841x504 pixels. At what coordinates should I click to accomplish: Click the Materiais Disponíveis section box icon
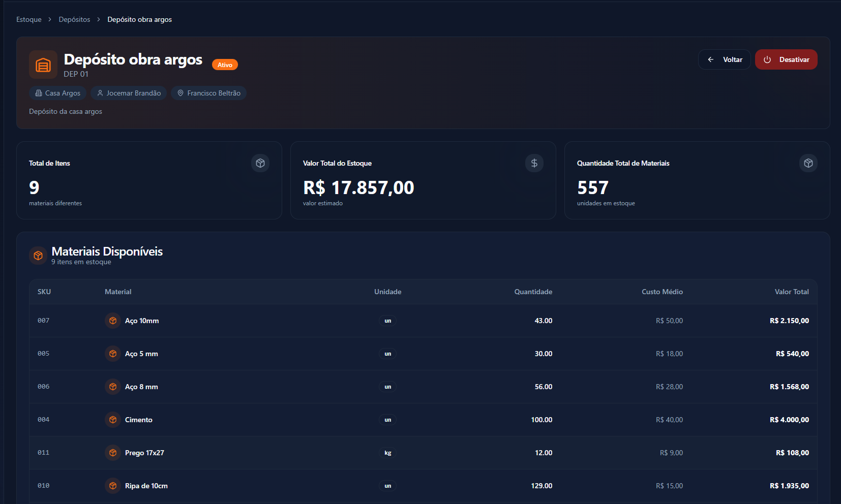(x=38, y=256)
